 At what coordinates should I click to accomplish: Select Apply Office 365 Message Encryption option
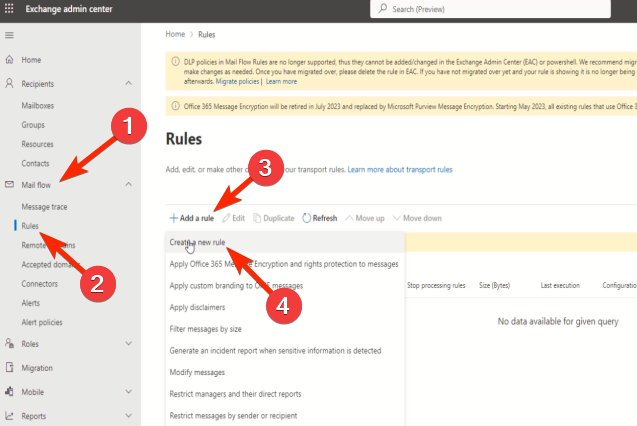click(x=285, y=264)
